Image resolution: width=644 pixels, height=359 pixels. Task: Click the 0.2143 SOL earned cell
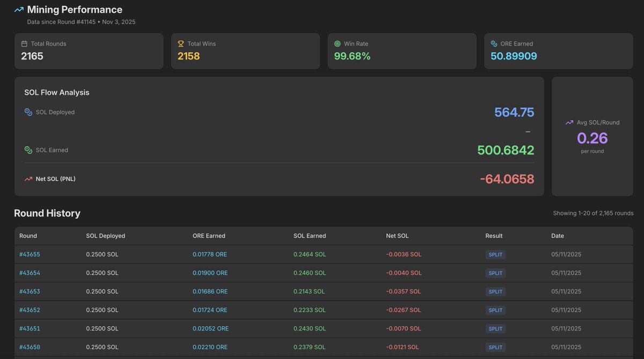[309, 291]
